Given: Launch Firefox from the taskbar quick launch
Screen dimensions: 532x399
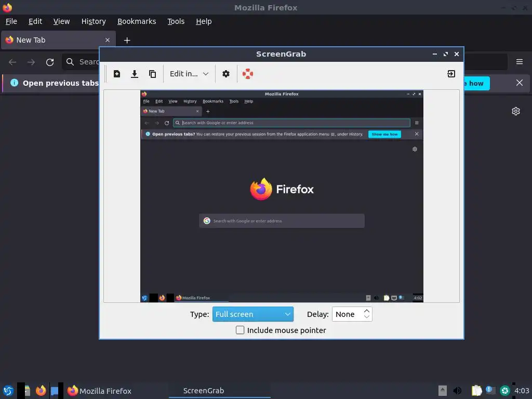Looking at the screenshot, I should tap(41, 391).
